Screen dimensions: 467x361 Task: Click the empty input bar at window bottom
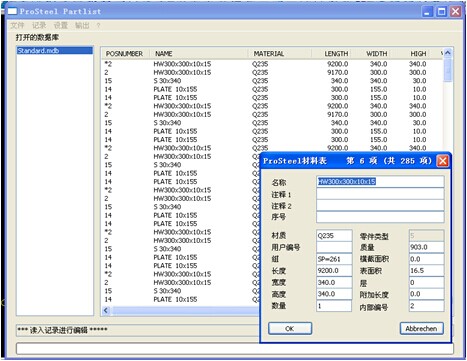pyautogui.click(x=235, y=349)
